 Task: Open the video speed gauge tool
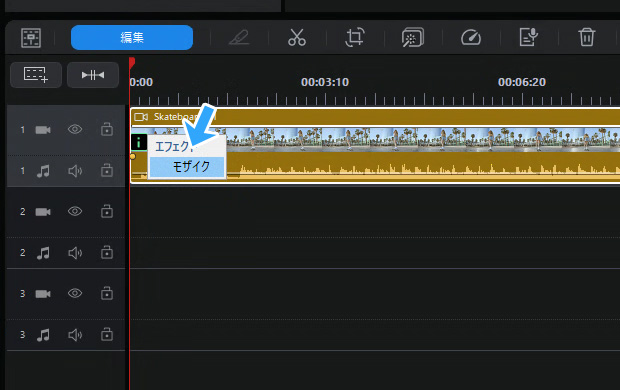click(471, 38)
